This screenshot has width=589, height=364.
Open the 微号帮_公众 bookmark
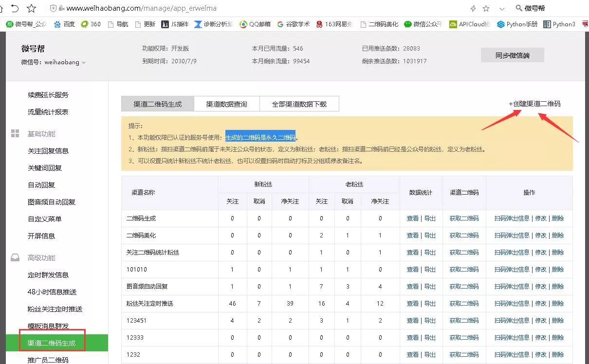tap(26, 24)
